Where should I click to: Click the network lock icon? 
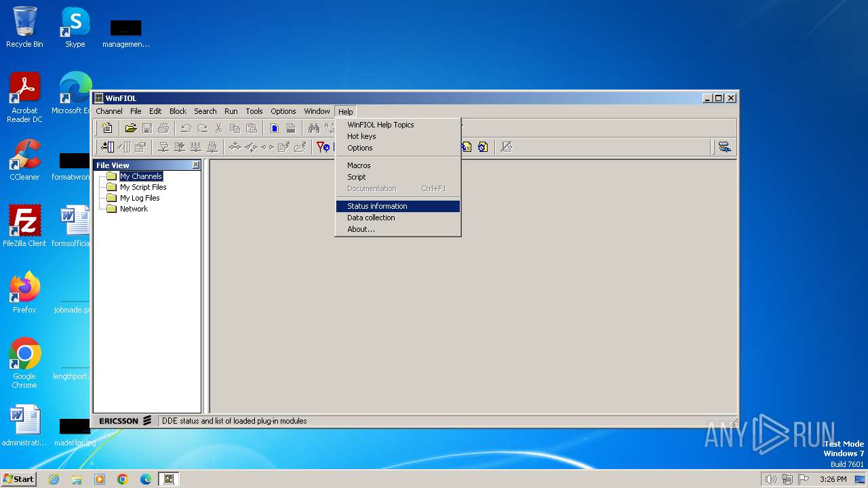[212, 146]
